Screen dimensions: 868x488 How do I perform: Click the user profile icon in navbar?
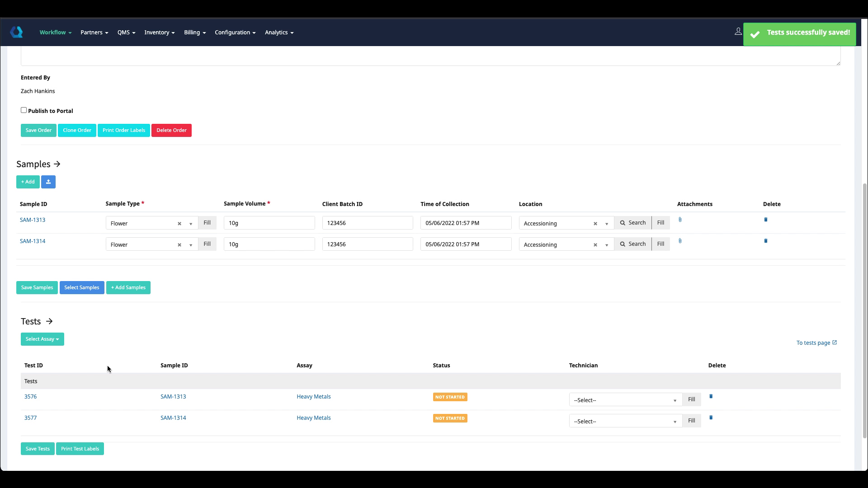[738, 32]
